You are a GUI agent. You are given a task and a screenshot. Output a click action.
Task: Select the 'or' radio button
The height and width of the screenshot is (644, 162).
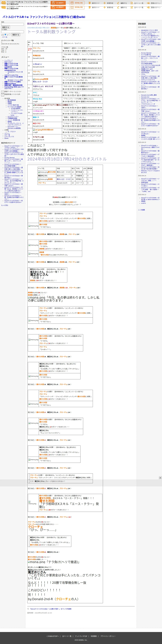point(10,34)
